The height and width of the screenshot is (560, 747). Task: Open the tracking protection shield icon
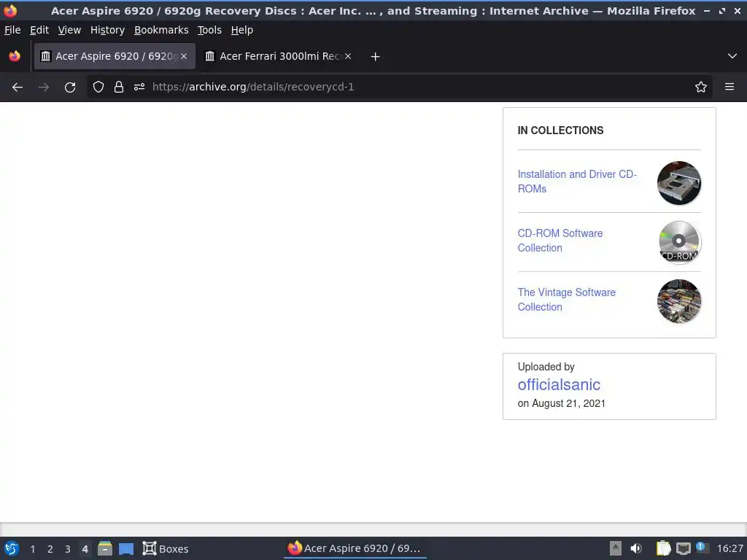(x=98, y=87)
